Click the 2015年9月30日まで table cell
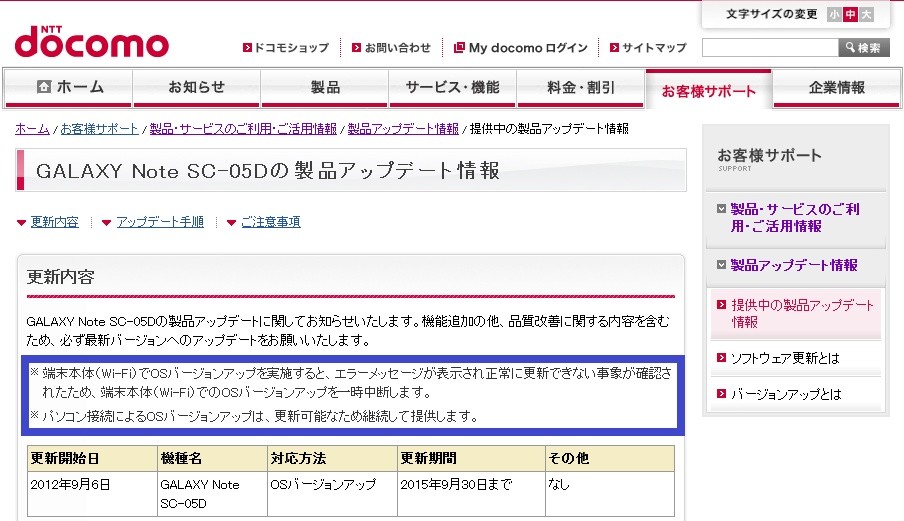Viewport: 904px width, 521px height. point(471,494)
